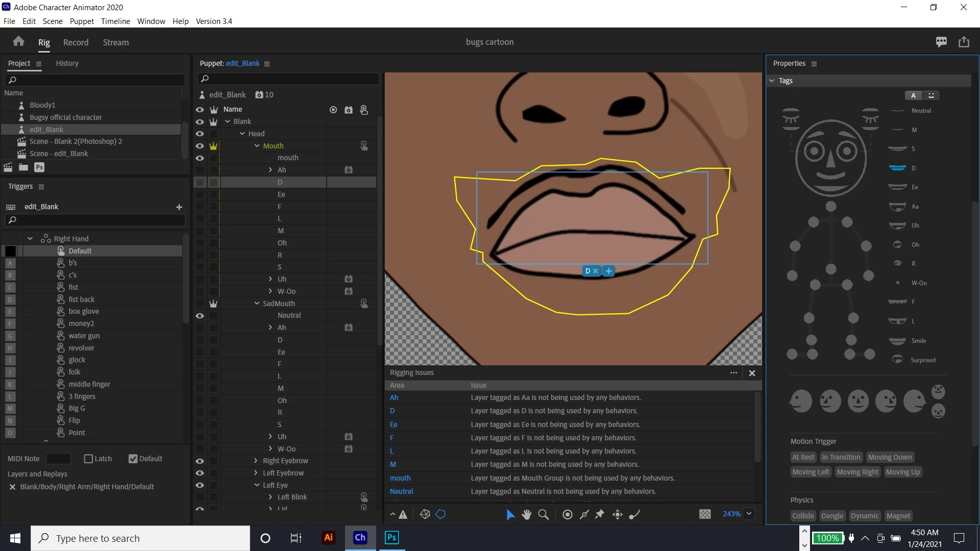Screen dimensions: 980x551
Task: Expand the Ah layer under Mouth
Action: tap(270, 170)
